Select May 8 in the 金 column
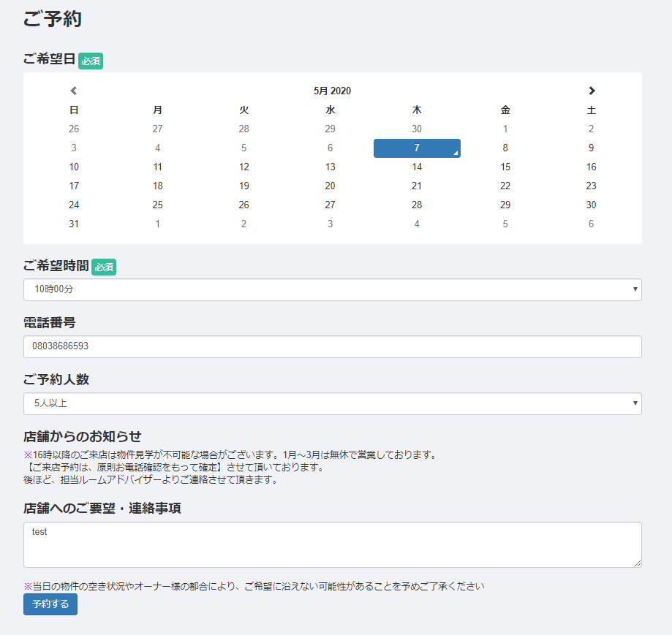Image resolution: width=672 pixels, height=635 pixels. coord(505,148)
